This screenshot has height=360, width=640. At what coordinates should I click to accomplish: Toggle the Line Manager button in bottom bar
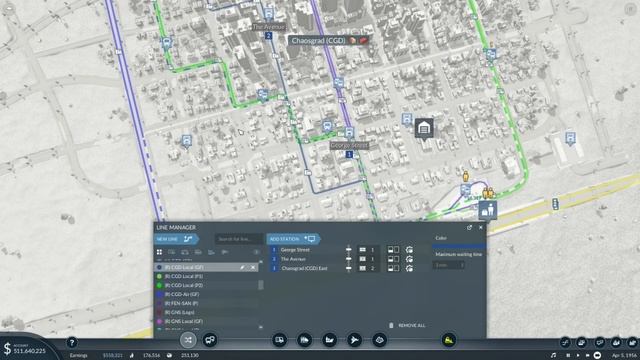point(188,340)
